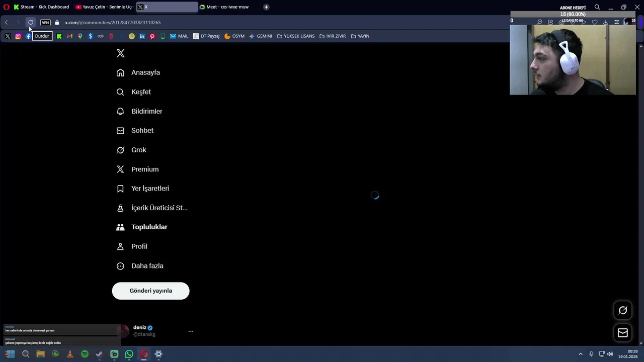Click the Windows Start button
This screenshot has width=644, height=362.
(x=10, y=354)
